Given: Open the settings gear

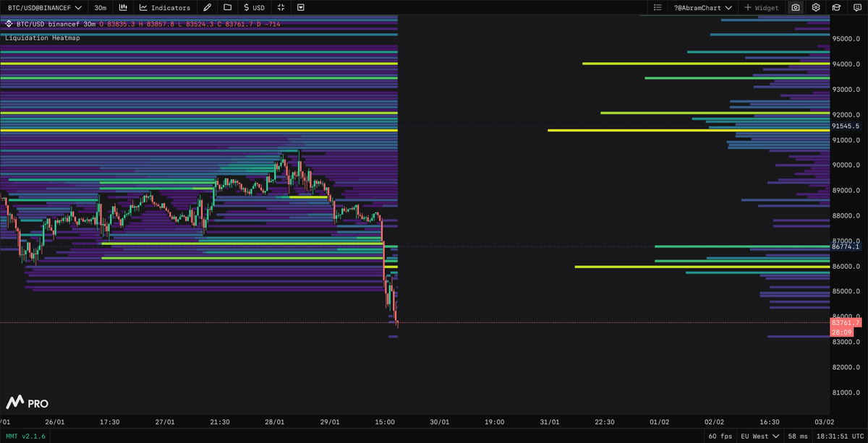Looking at the screenshot, I should 816,7.
